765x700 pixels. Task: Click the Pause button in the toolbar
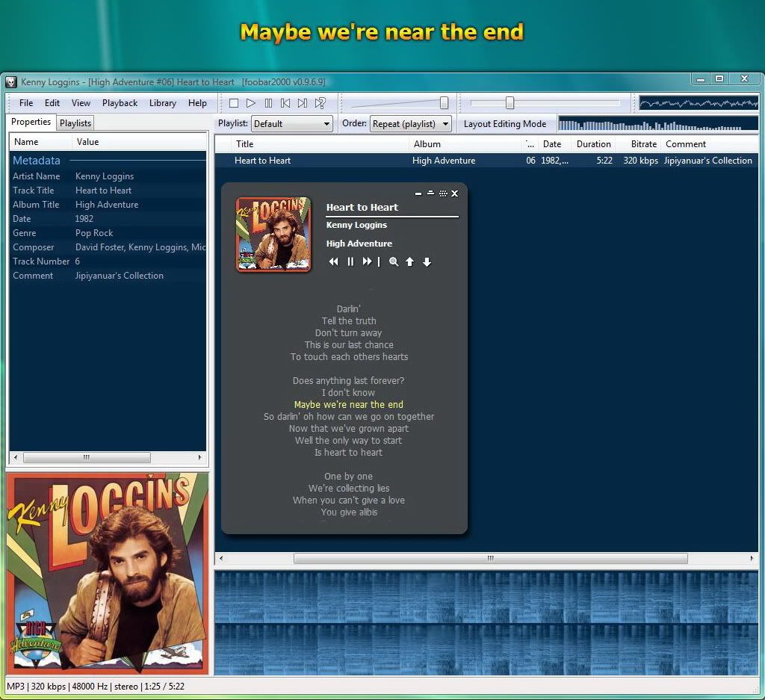point(268,103)
